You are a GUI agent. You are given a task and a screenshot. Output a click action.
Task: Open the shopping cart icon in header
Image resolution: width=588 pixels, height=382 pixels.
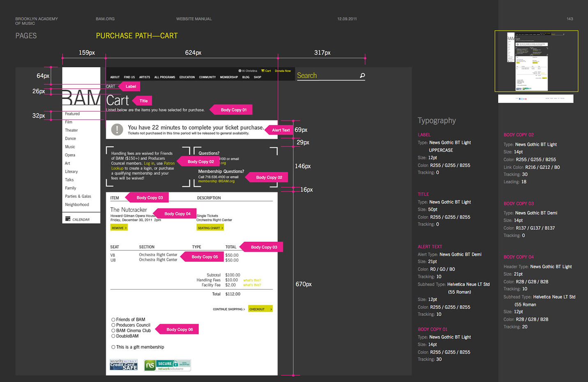pos(263,71)
